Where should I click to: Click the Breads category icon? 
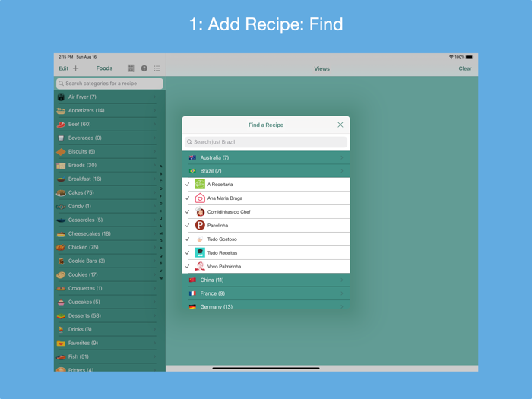[x=61, y=166]
